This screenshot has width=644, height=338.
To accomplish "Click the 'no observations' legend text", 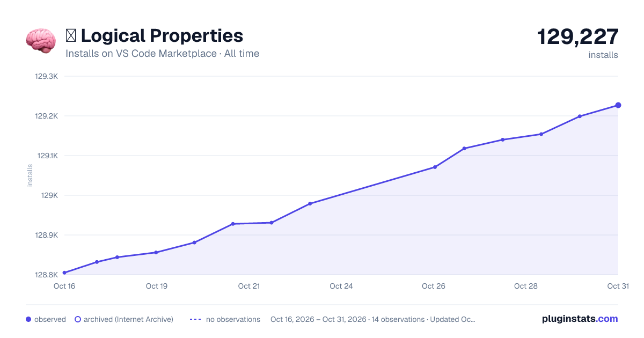I will [233, 319].
